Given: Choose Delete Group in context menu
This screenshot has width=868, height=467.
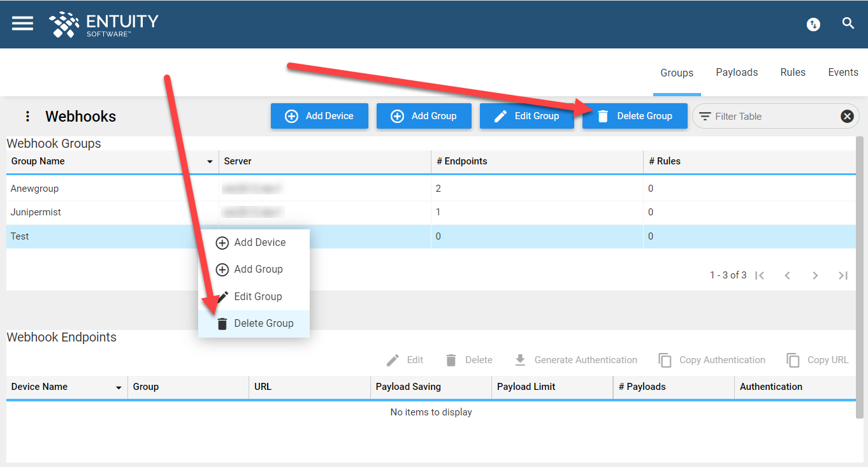Looking at the screenshot, I should point(254,324).
